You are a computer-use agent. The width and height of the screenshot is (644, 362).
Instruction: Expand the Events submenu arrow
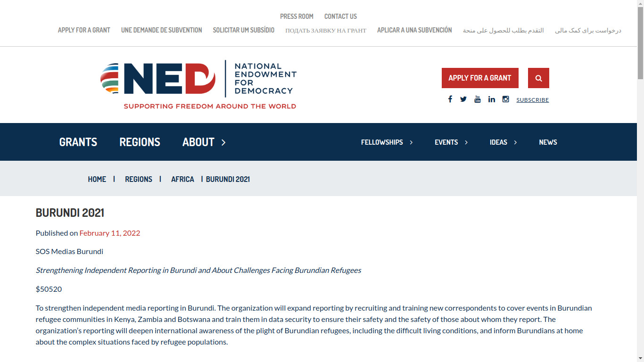466,142
